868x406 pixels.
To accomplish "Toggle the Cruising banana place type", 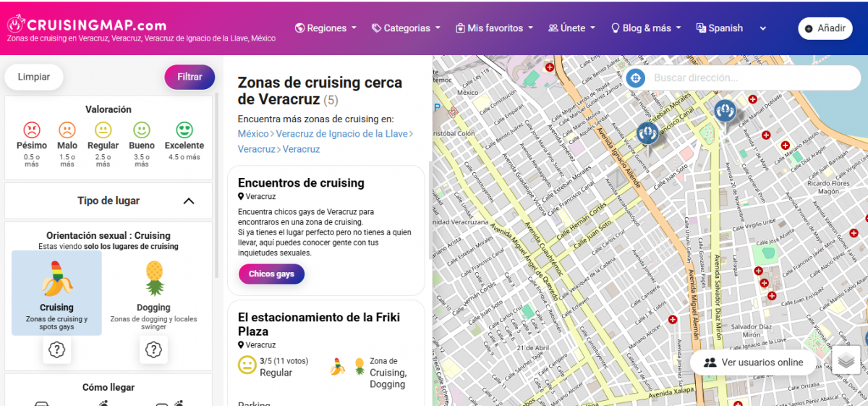I will (x=56, y=292).
